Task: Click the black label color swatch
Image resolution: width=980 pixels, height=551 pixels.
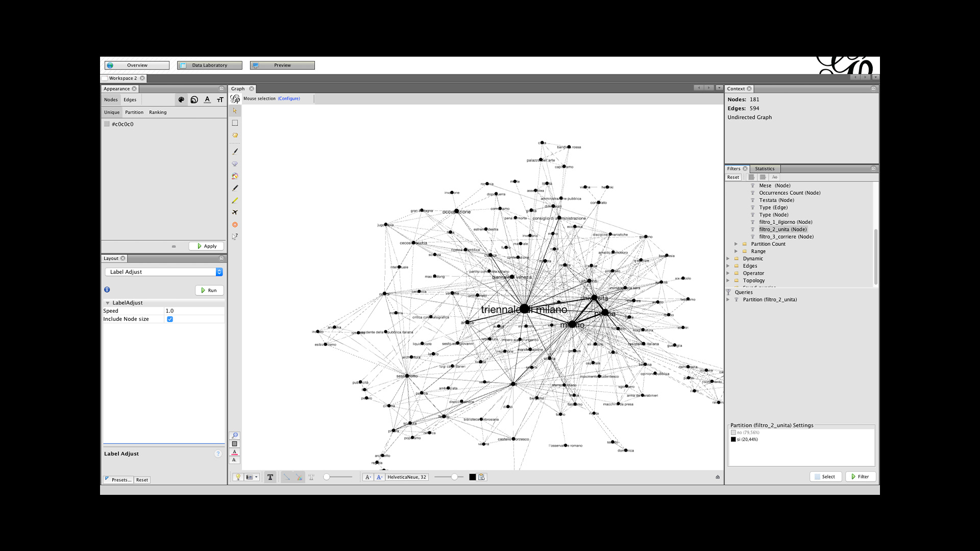Action: pos(472,477)
